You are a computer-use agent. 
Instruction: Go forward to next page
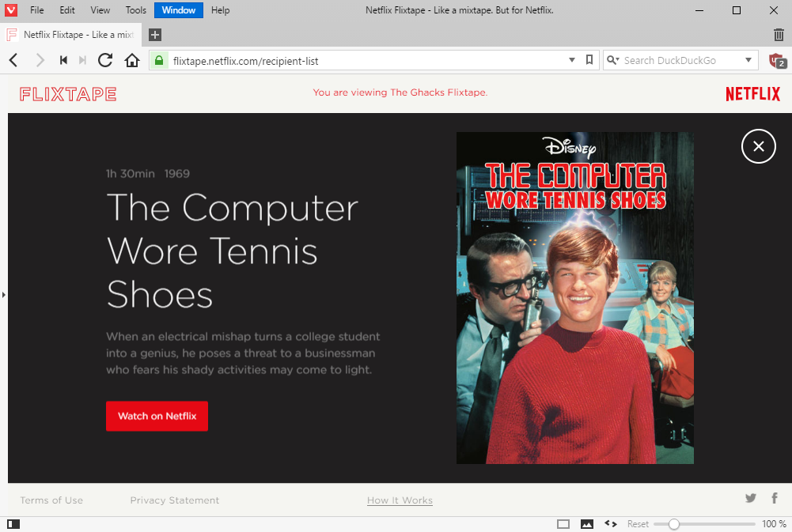(40, 61)
